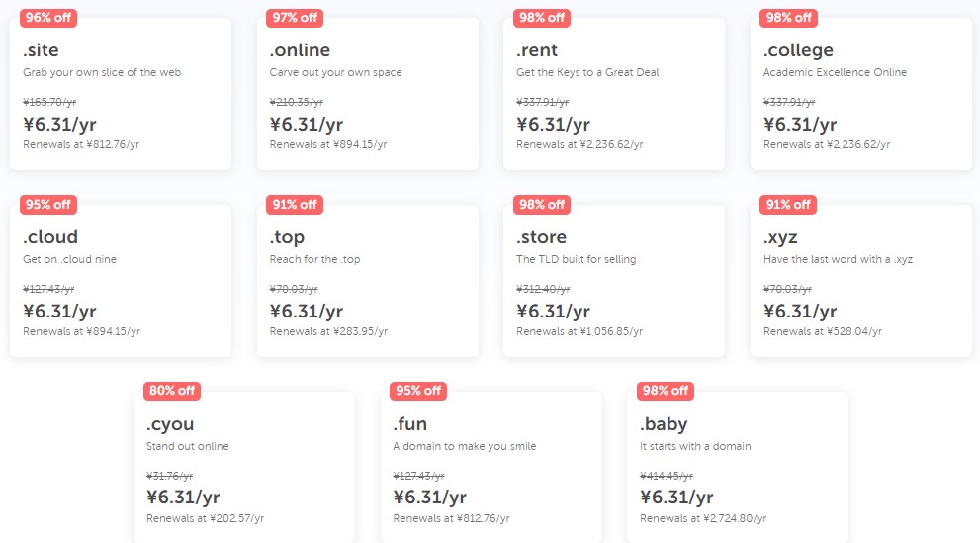Image resolution: width=980 pixels, height=543 pixels.
Task: Click the .rent domain card
Action: [613, 94]
